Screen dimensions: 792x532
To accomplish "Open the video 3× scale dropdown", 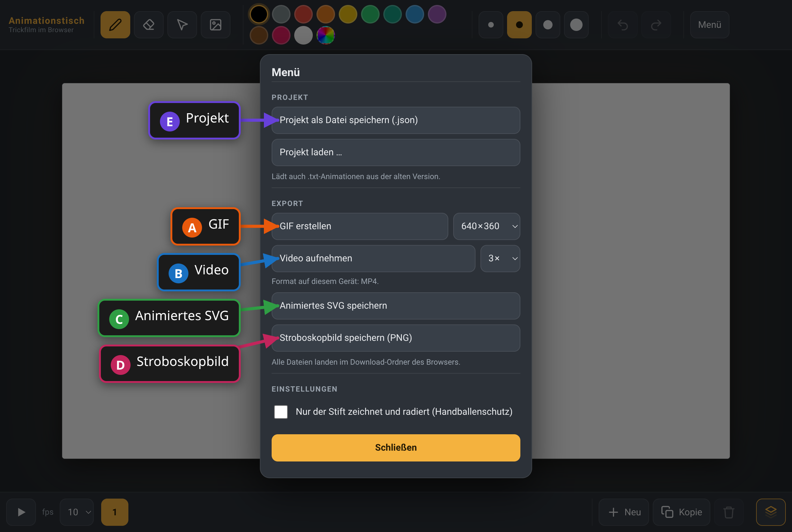I will [500, 259].
